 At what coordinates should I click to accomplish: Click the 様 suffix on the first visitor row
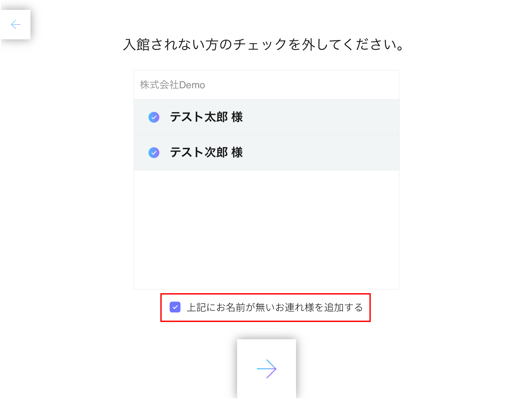[x=237, y=117]
